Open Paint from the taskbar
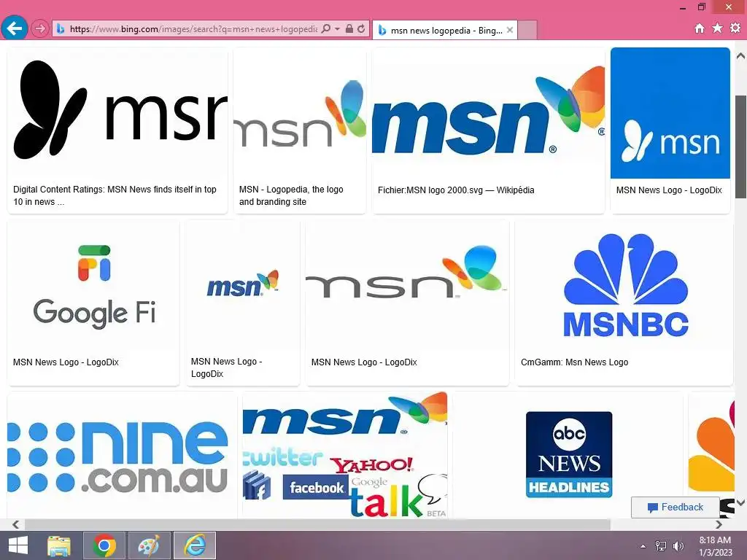747x560 pixels. [149, 545]
